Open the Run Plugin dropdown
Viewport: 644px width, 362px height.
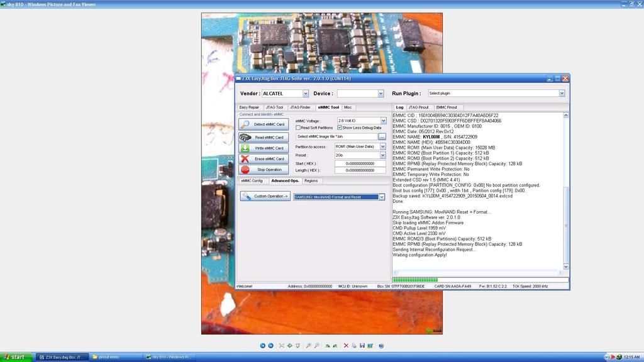coord(562,94)
